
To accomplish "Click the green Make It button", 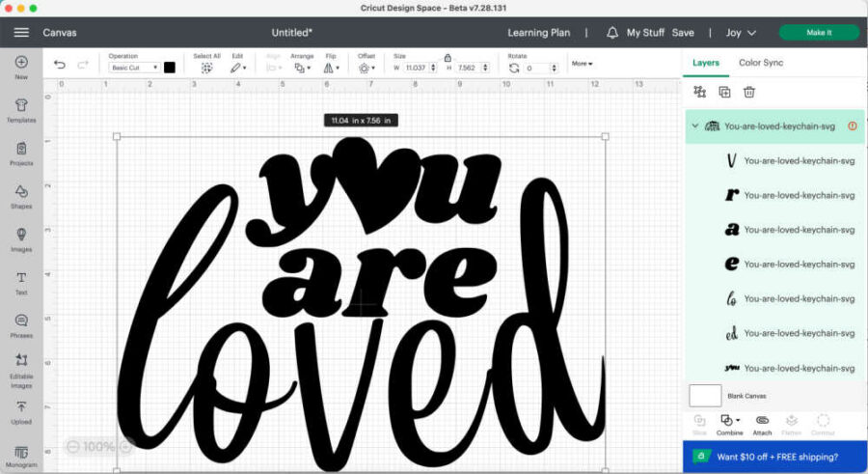I will 818,33.
